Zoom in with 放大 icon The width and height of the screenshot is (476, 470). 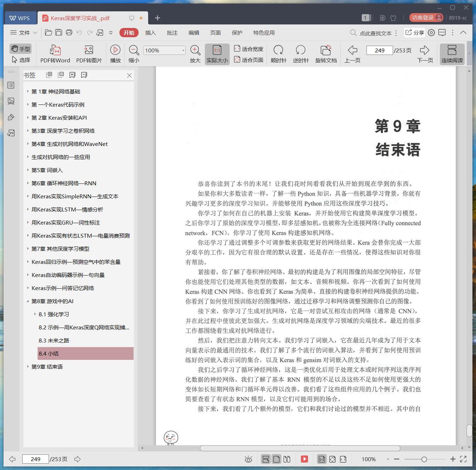[195, 54]
